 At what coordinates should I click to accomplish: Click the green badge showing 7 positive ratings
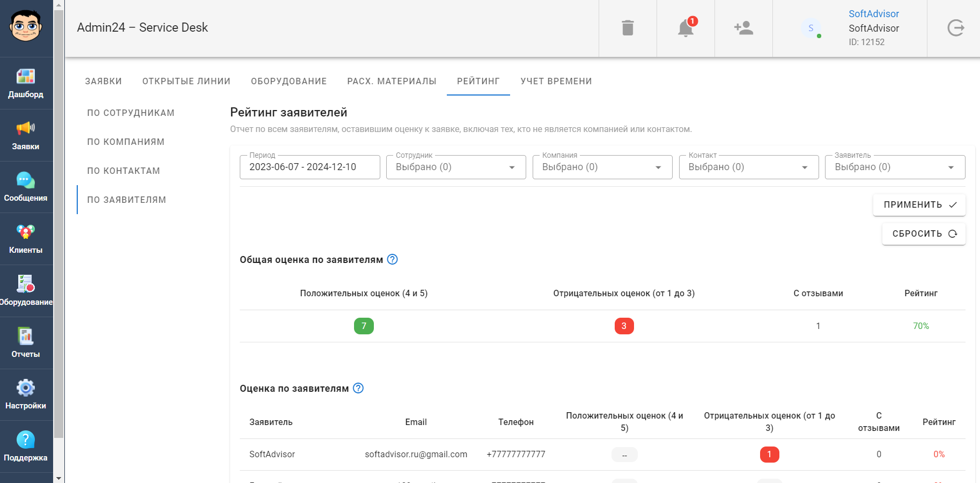[364, 326]
